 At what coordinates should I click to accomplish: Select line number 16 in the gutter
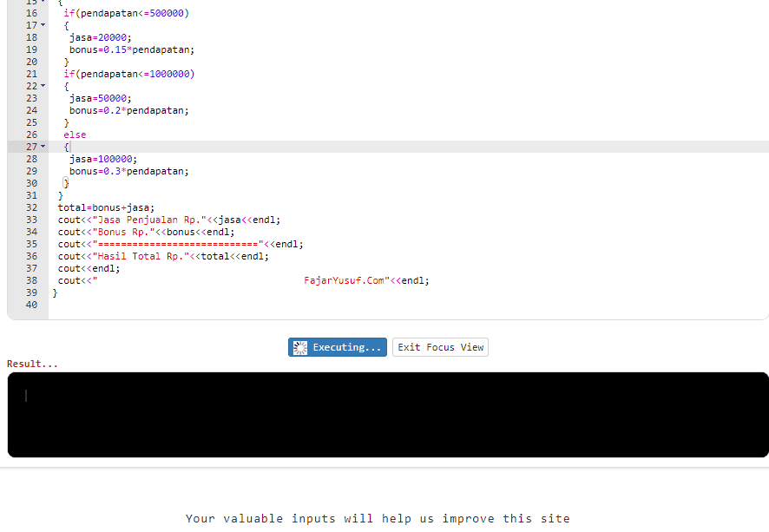(x=31, y=13)
